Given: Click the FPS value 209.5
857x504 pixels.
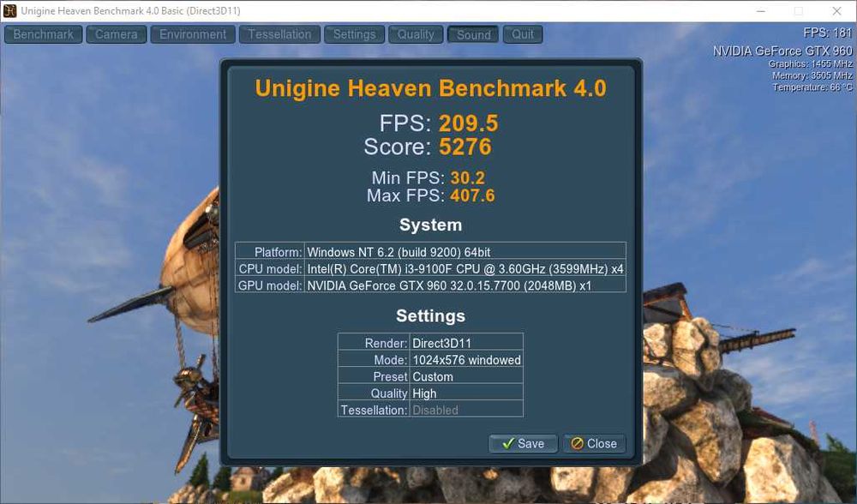Looking at the screenshot, I should (x=469, y=123).
